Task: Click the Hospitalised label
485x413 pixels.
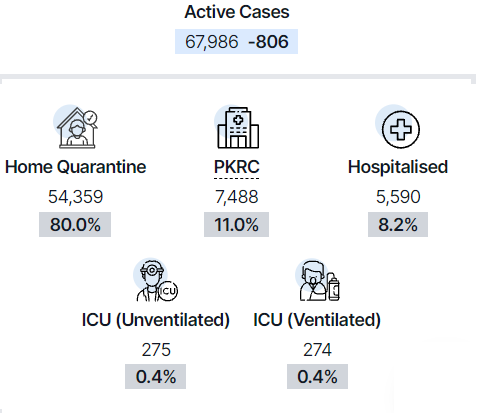Action: tap(398, 167)
